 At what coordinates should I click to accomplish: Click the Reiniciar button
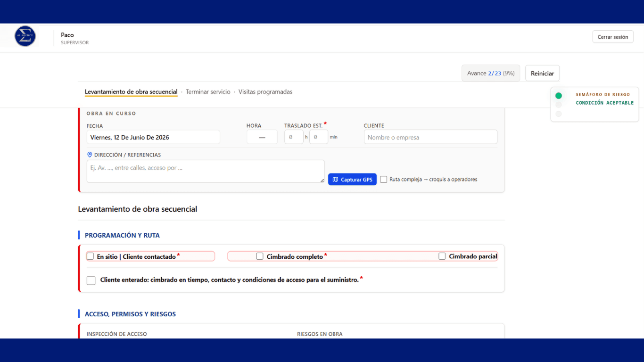542,73
